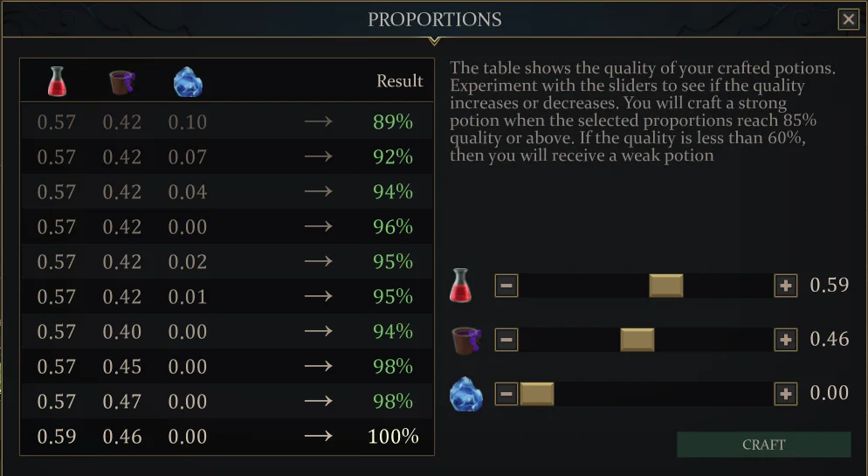Close the Proportions window
The height and width of the screenshot is (476, 868).
pyautogui.click(x=848, y=19)
